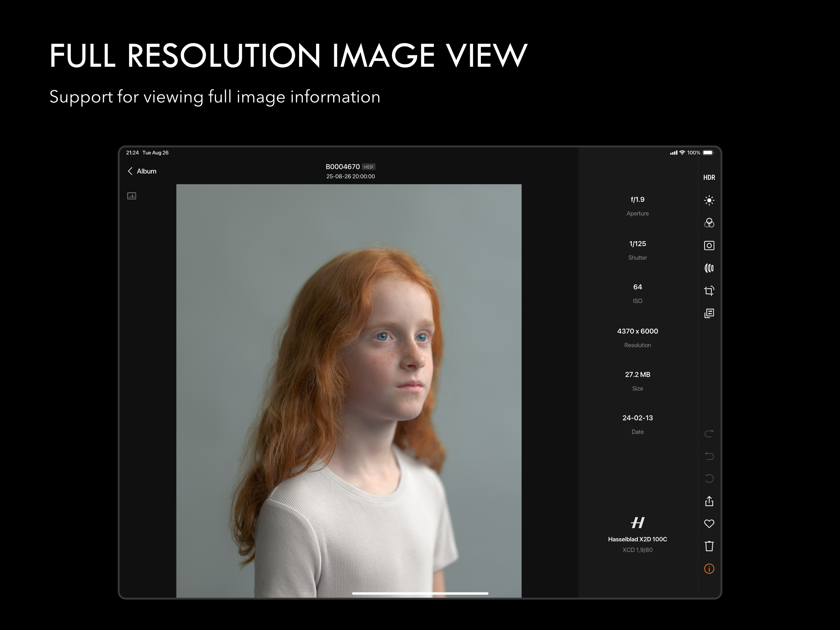Open the lens correction tool

709,268
